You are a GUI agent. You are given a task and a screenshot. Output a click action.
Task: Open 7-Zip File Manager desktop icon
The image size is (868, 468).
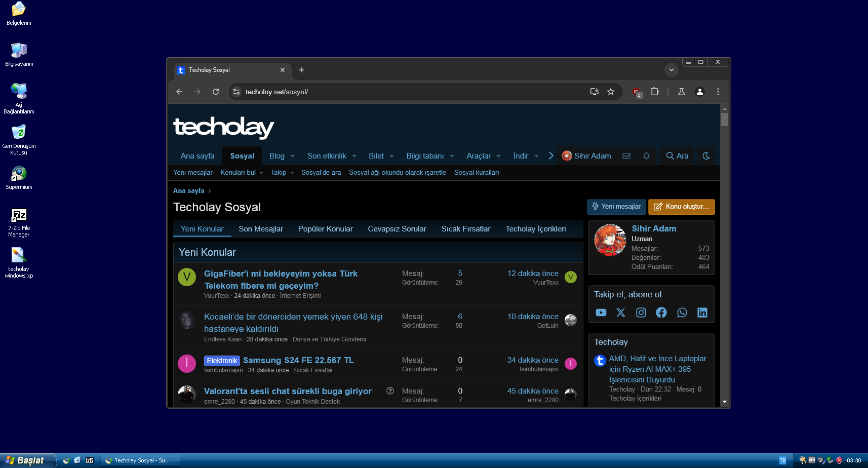click(x=19, y=222)
